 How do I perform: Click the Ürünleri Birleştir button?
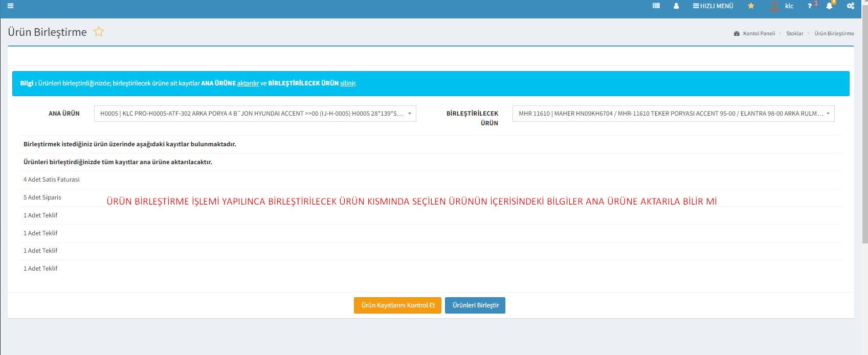point(475,305)
